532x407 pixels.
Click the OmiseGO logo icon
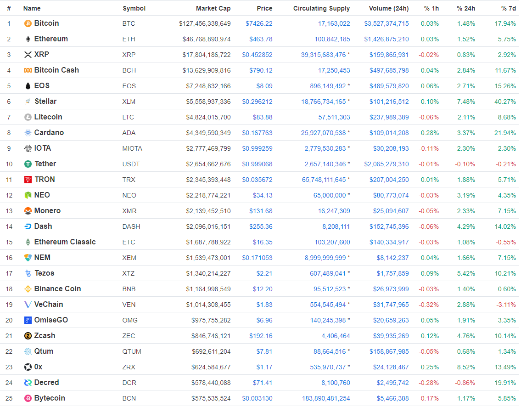(x=28, y=320)
